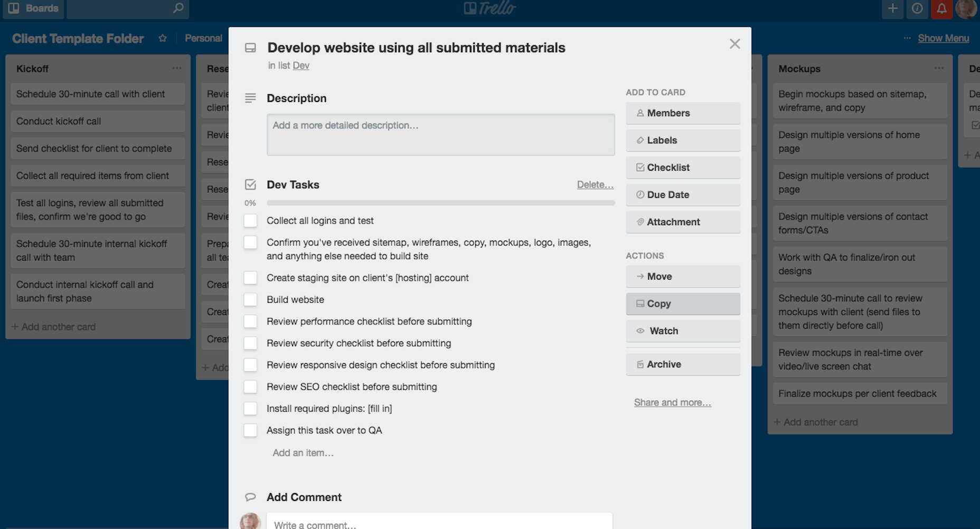Open the Boards menu button
This screenshot has height=529, width=980.
pyautogui.click(x=33, y=8)
